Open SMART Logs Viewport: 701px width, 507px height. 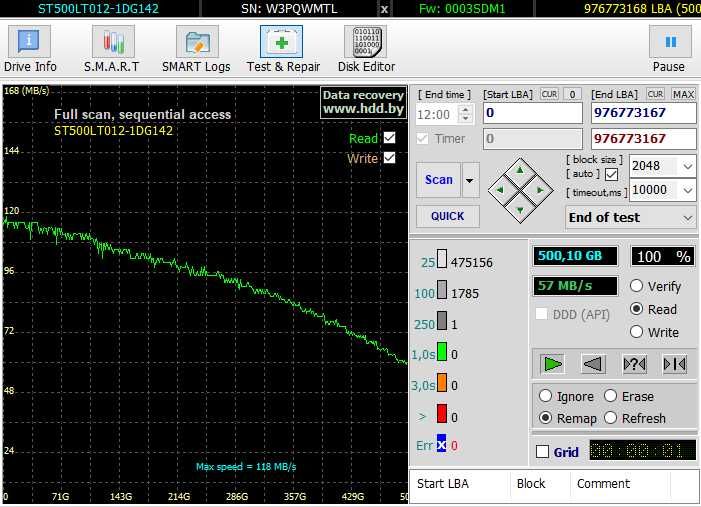(197, 49)
